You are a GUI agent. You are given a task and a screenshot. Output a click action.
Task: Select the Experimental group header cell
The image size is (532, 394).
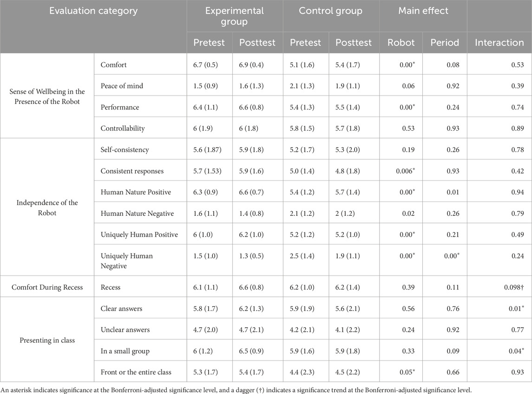pos(235,16)
